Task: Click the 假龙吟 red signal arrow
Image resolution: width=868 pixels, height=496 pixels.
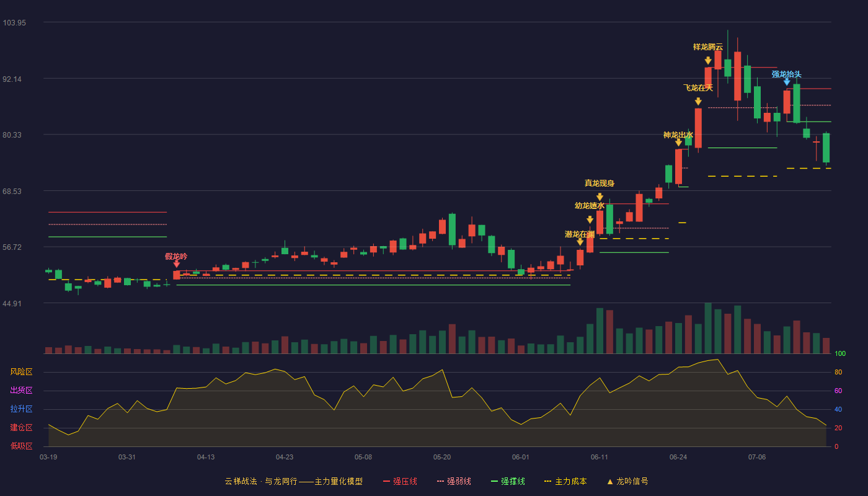Action: coord(177,264)
